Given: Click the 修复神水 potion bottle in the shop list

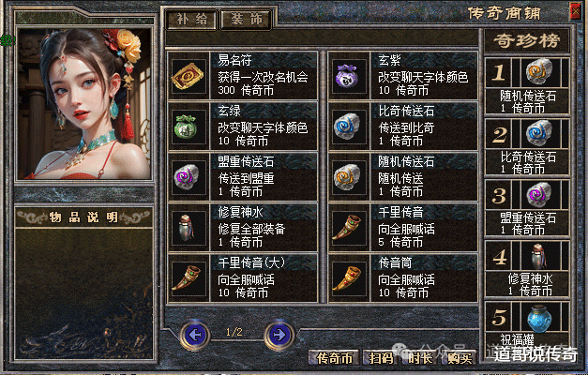Looking at the screenshot, I should pos(188,228).
